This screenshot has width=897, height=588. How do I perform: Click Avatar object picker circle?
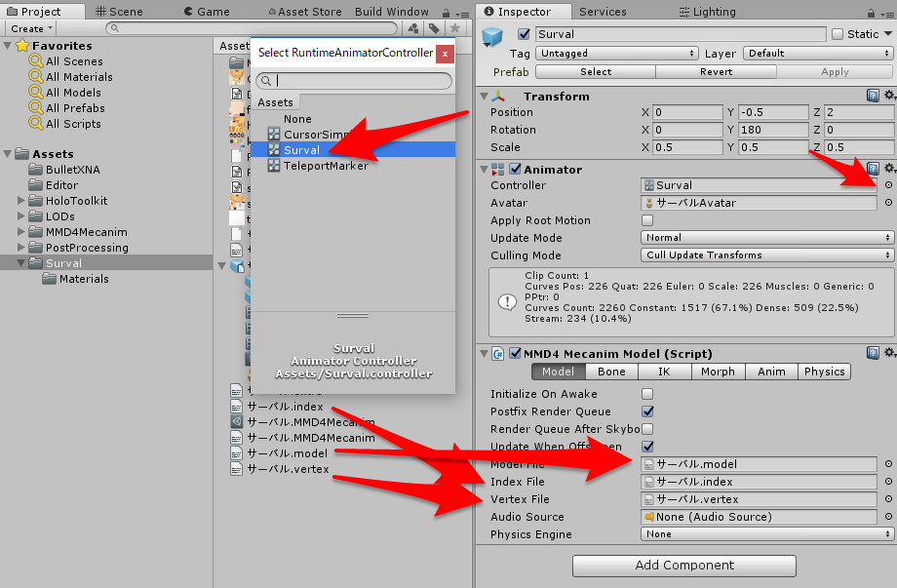click(888, 203)
